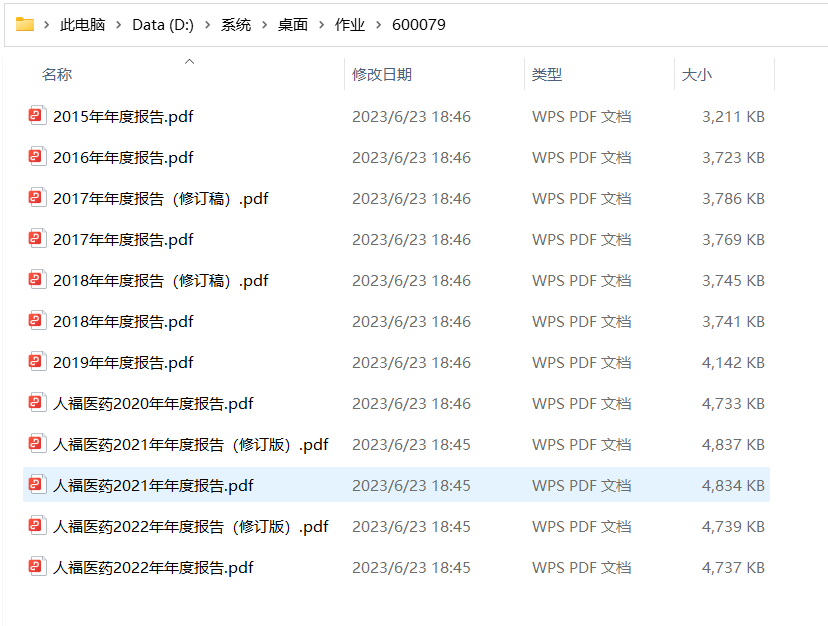
Task: Click size value 4,733 KB
Action: (733, 403)
